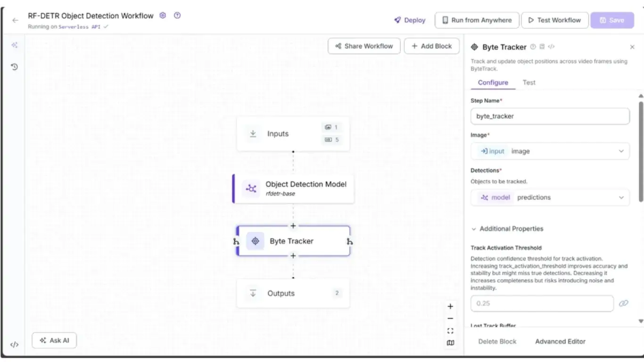Click the Step Name input field
Image resolution: width=644 pixels, height=362 pixels.
[x=550, y=116]
